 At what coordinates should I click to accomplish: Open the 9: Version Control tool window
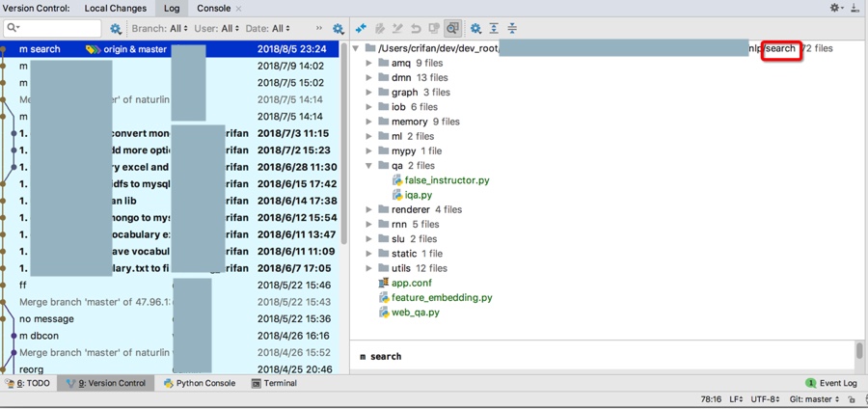coord(106,383)
